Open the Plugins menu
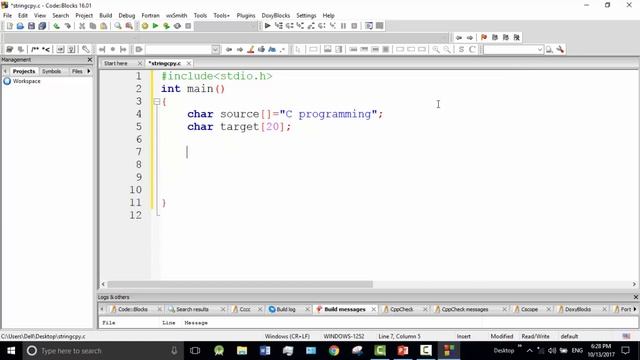 pyautogui.click(x=246, y=16)
